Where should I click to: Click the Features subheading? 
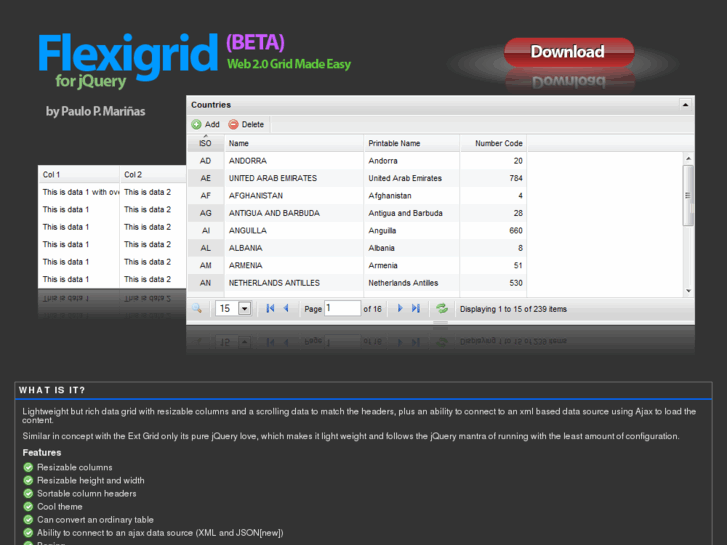[x=42, y=452]
